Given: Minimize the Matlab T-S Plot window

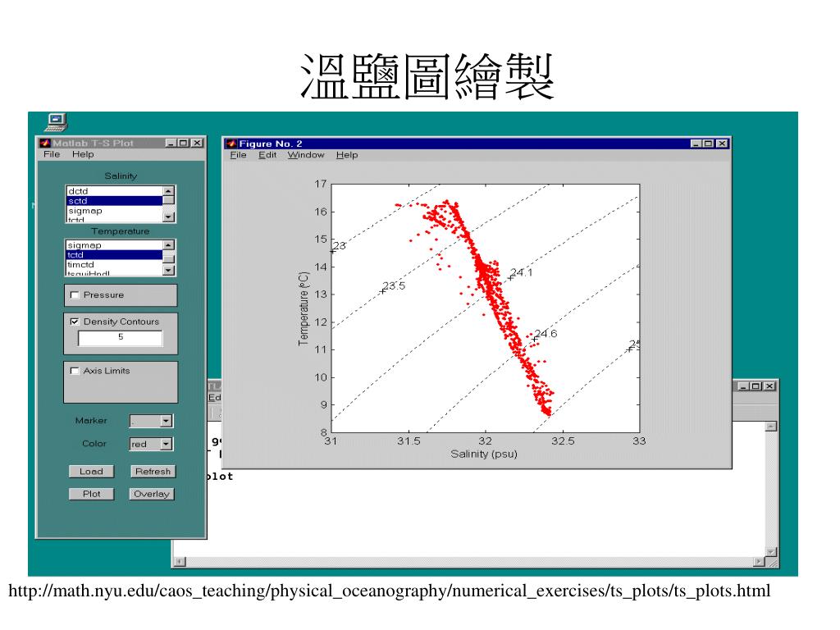Looking at the screenshot, I should click(171, 143).
